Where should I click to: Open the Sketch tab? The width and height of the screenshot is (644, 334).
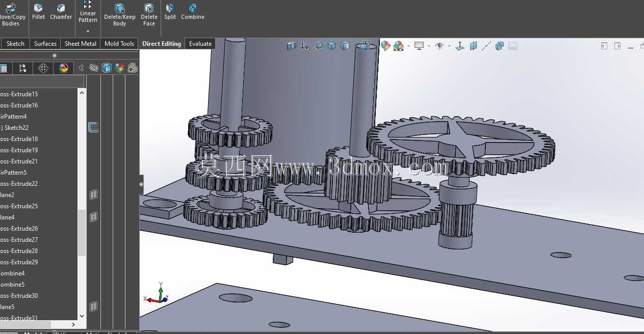pos(15,44)
